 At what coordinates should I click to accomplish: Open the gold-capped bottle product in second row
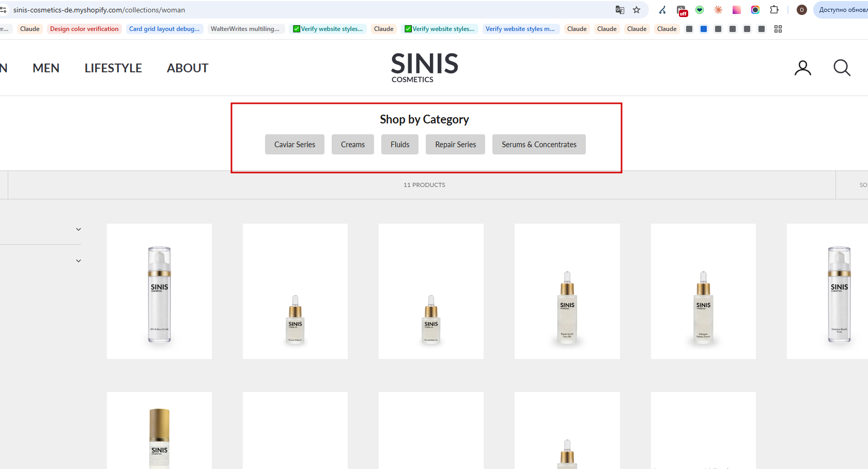tap(159, 430)
